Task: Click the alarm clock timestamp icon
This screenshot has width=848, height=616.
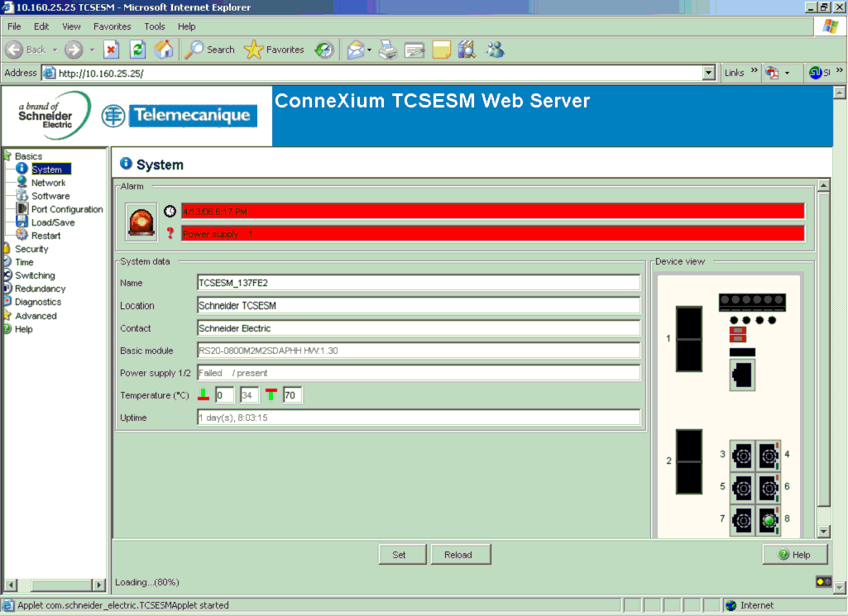Action: click(x=170, y=212)
